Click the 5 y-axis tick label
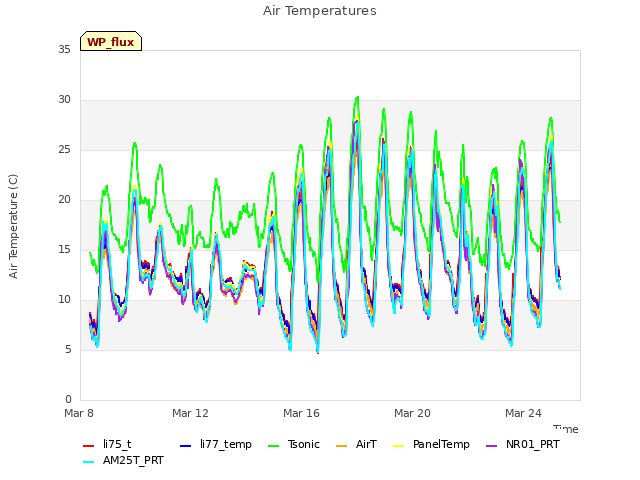The width and height of the screenshot is (640, 480). pyautogui.click(x=68, y=350)
